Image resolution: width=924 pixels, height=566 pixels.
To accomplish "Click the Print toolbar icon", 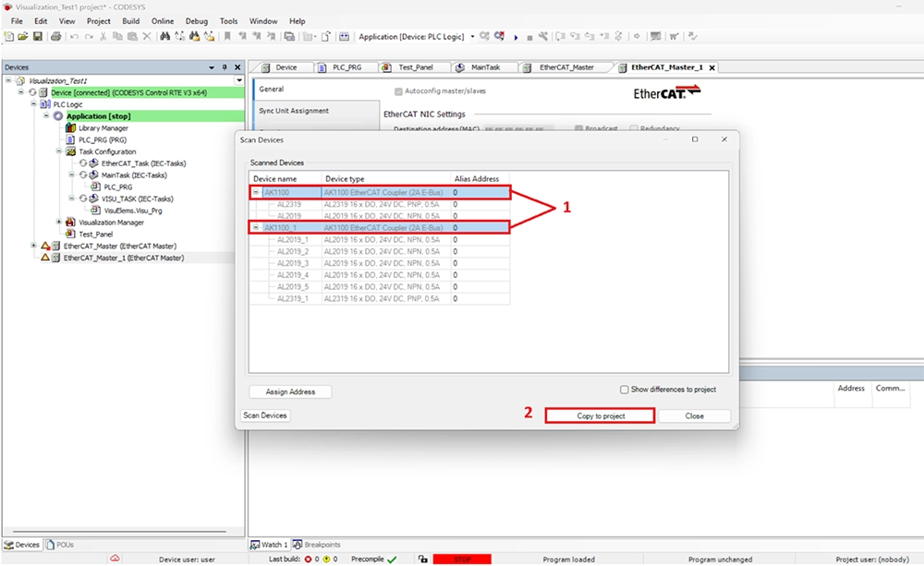I will (x=56, y=37).
